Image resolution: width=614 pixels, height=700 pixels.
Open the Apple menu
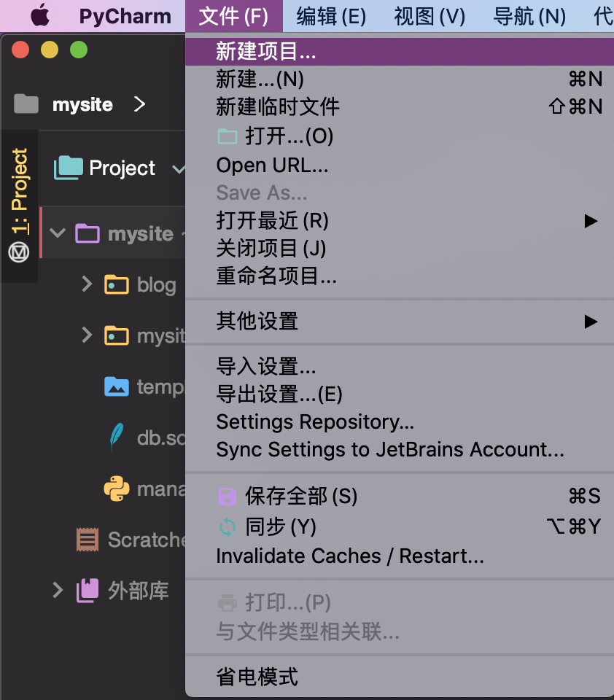[x=40, y=15]
